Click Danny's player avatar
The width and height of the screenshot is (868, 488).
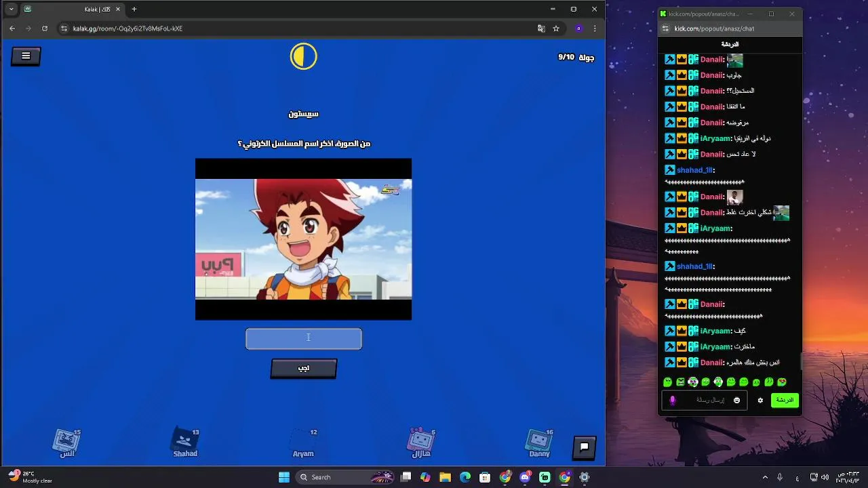(540, 441)
